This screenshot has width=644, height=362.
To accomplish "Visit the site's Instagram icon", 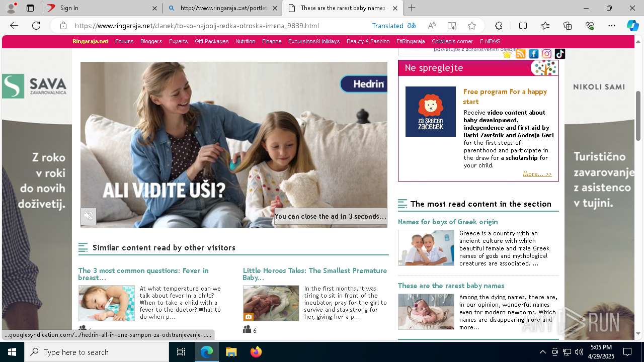I will pos(547,54).
